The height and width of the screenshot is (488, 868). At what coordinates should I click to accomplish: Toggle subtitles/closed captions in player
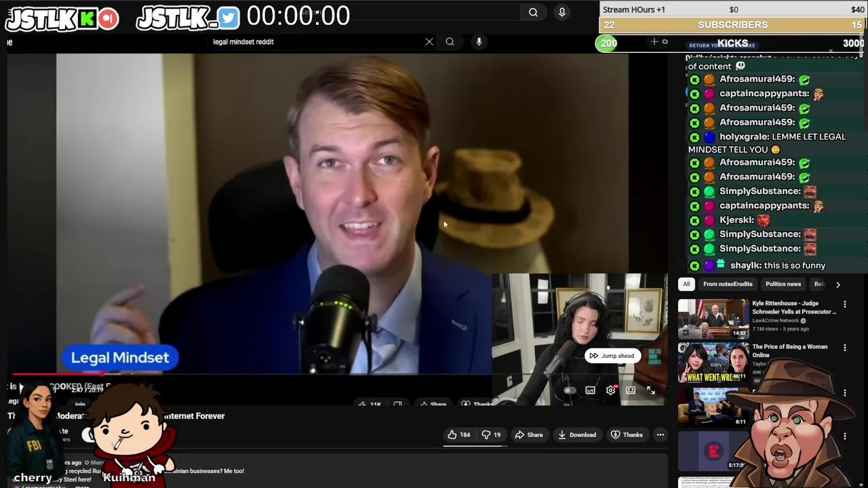coord(590,390)
